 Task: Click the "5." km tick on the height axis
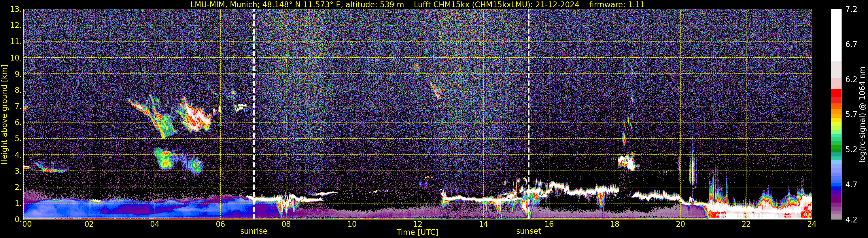[18, 139]
